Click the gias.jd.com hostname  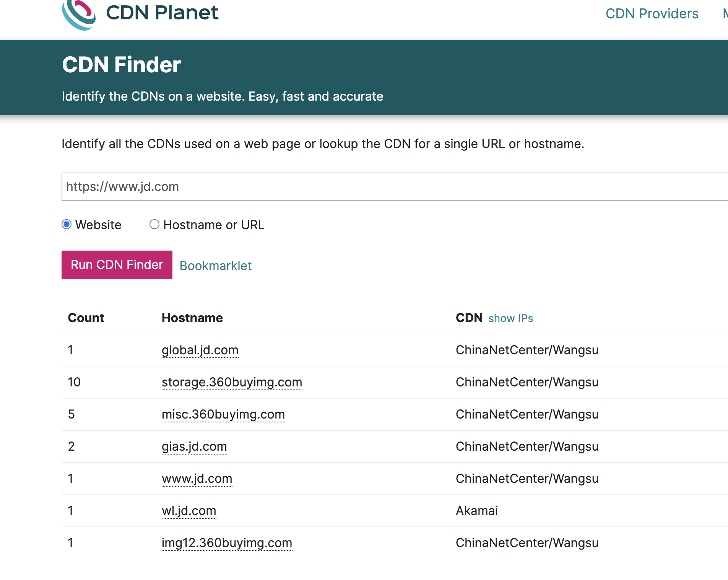tap(194, 446)
